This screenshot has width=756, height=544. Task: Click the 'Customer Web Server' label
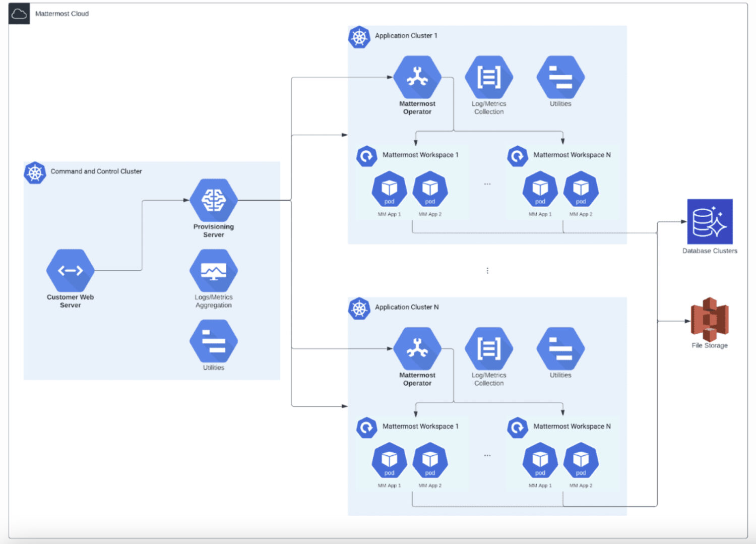[70, 301]
